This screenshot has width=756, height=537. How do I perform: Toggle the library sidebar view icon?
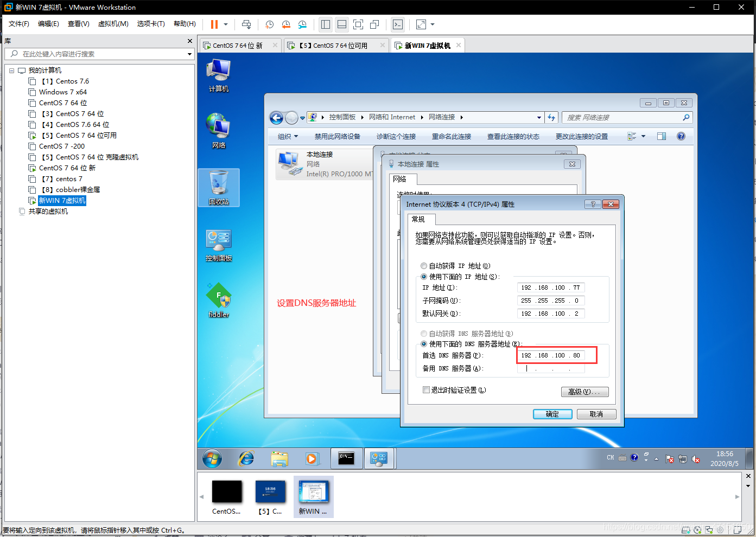pos(326,24)
